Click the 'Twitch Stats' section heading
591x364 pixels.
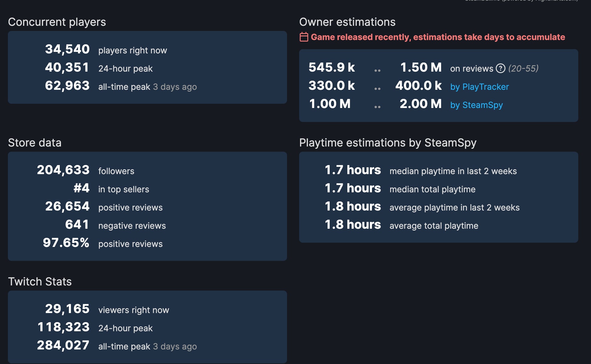(40, 281)
